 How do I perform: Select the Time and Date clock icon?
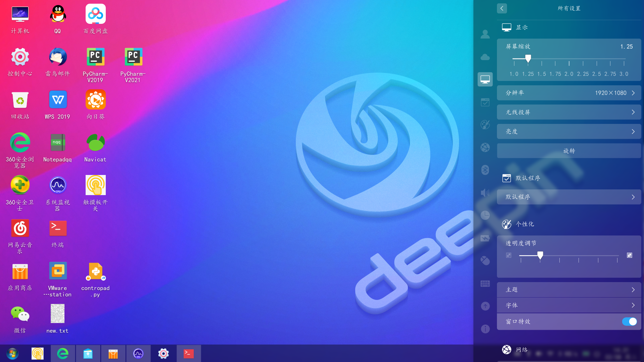(485, 215)
